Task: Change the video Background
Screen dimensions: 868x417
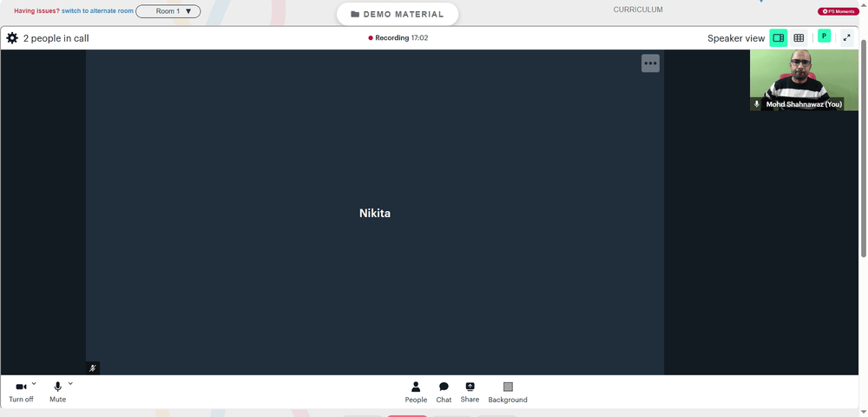Action: click(x=508, y=392)
